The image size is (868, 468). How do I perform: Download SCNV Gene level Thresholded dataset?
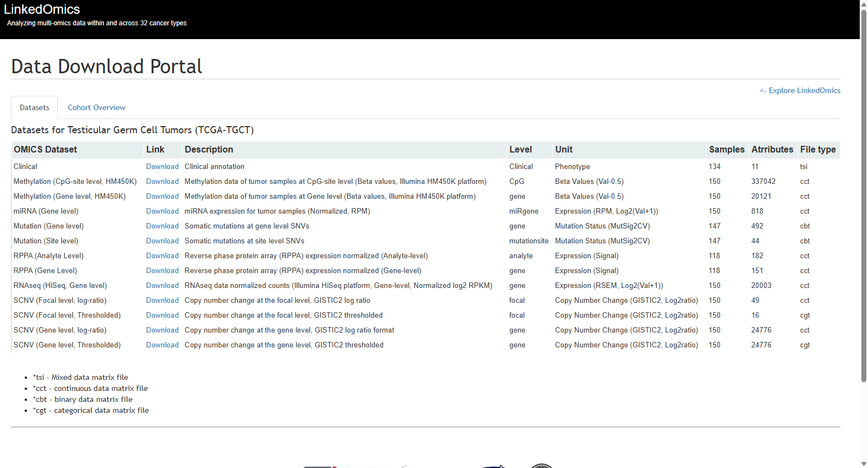162,345
